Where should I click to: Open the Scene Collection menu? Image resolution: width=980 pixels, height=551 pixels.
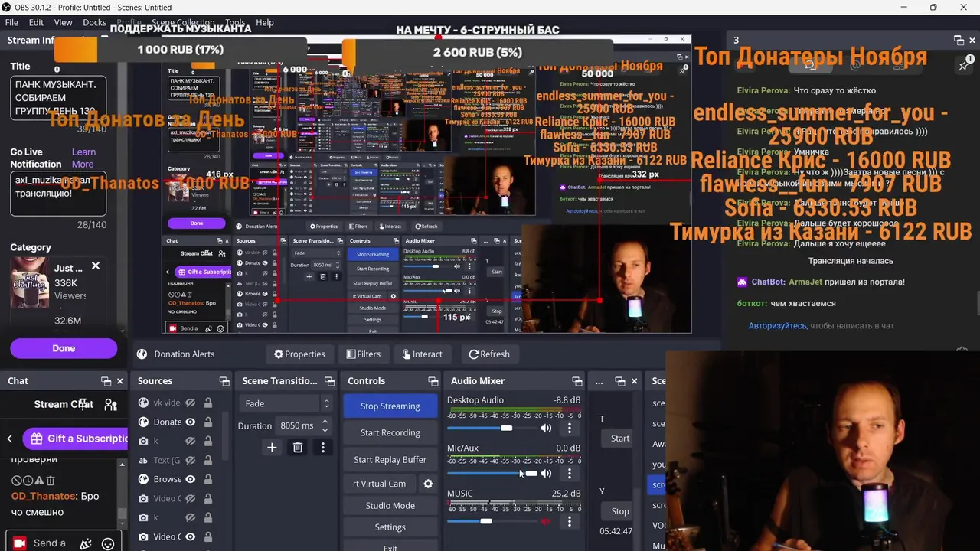point(183,22)
